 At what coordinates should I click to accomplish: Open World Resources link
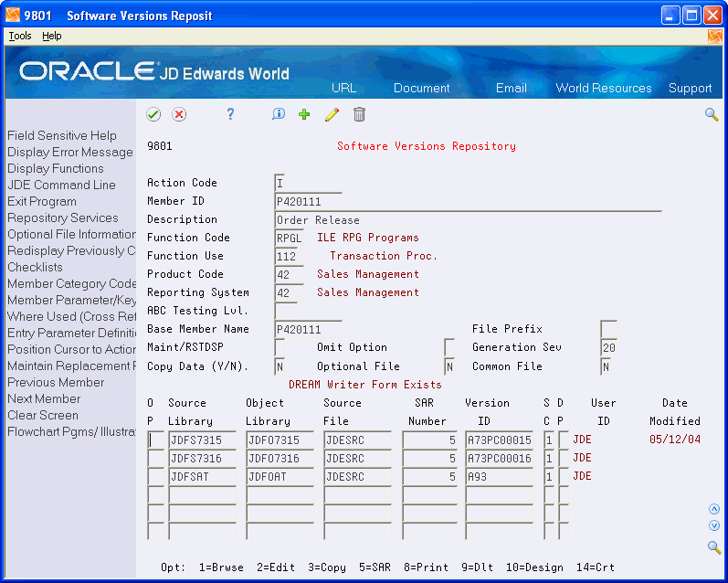pyautogui.click(x=604, y=89)
